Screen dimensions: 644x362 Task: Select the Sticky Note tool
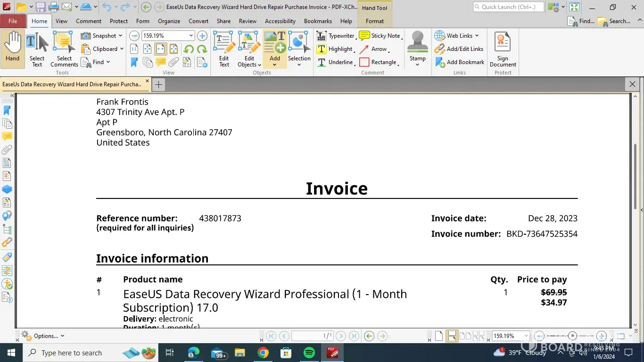[x=380, y=36]
